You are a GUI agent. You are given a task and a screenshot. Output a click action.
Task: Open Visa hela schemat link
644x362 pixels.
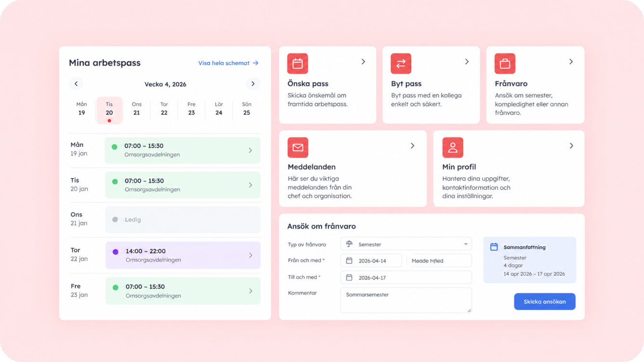pos(228,63)
